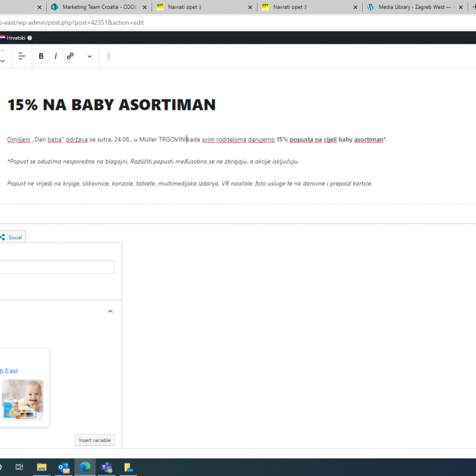Move block up with up chevron
The height and width of the screenshot is (476, 476).
coord(3,51)
